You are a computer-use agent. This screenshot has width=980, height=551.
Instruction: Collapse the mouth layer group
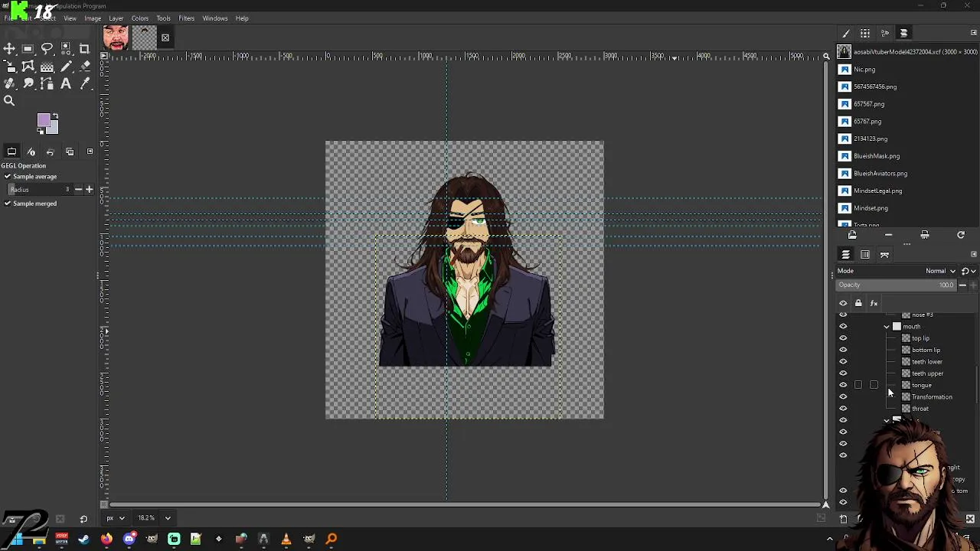point(887,327)
